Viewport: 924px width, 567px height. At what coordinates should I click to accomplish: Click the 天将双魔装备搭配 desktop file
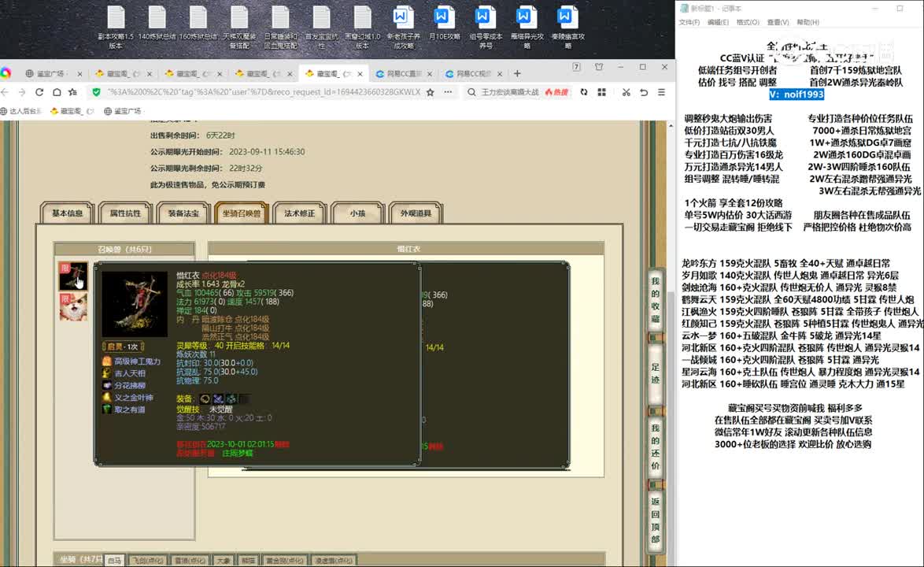pyautogui.click(x=239, y=27)
